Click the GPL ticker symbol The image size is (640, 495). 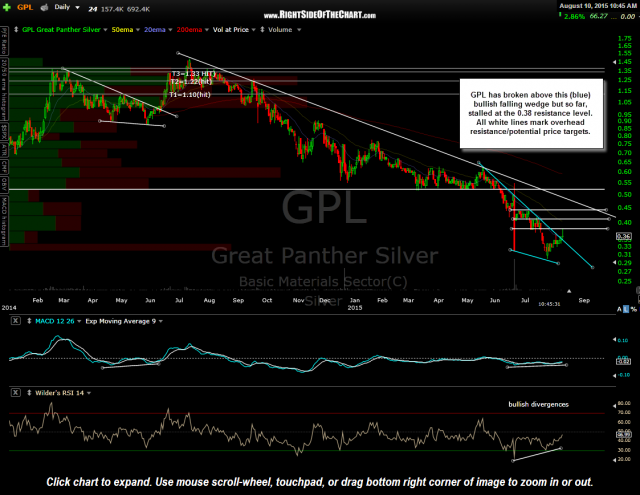click(25, 7)
